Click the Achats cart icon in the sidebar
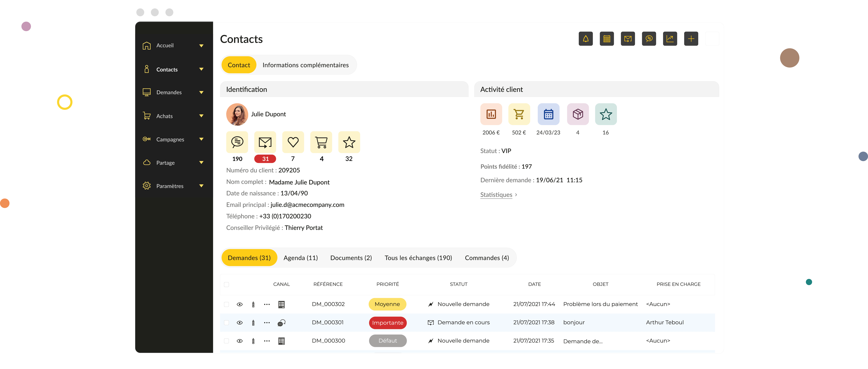868x369 pixels. (x=147, y=116)
